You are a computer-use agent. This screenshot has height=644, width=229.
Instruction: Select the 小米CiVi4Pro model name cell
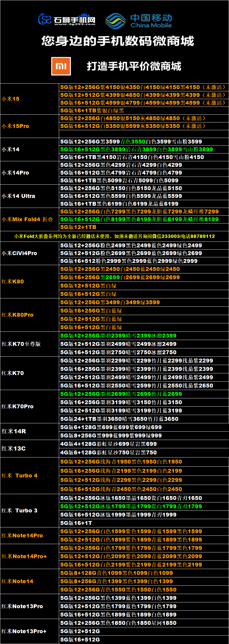click(x=30, y=253)
